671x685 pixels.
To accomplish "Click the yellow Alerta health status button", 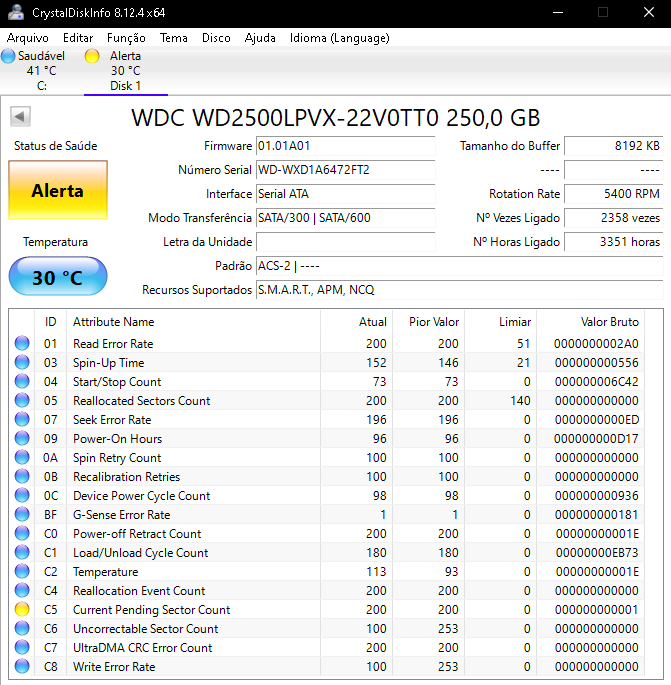I will click(58, 190).
